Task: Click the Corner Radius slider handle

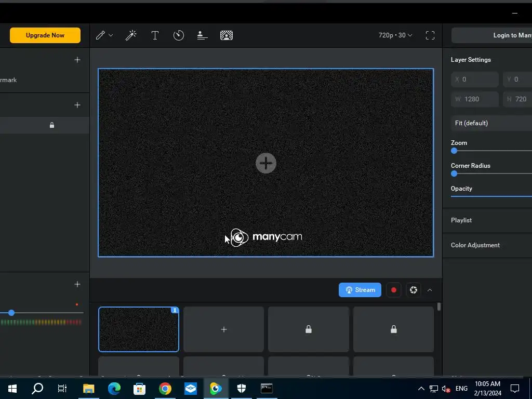Action: point(454,174)
